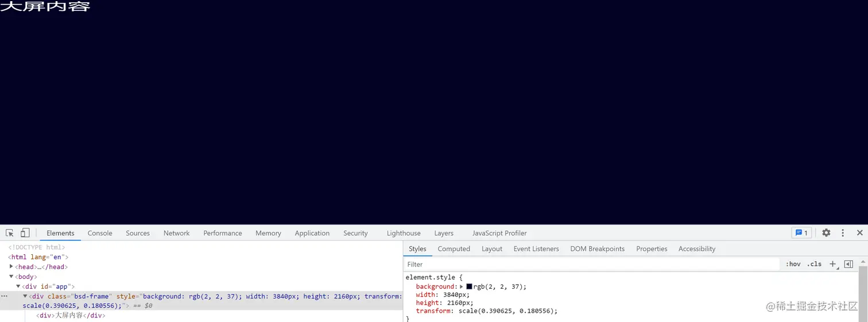This screenshot has width=868, height=322.
Task: Switch to the Elements tab
Action: click(60, 233)
